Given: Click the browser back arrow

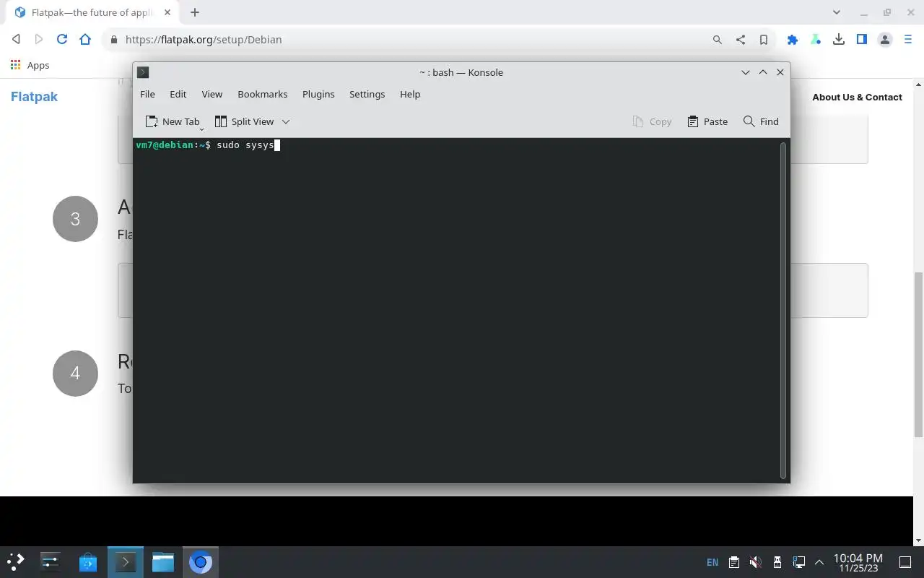Looking at the screenshot, I should 16,40.
